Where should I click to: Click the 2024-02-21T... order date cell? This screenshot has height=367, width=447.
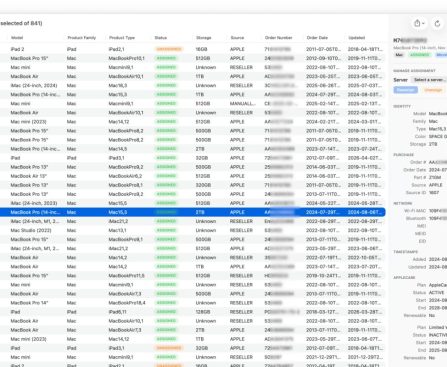coord(323,122)
